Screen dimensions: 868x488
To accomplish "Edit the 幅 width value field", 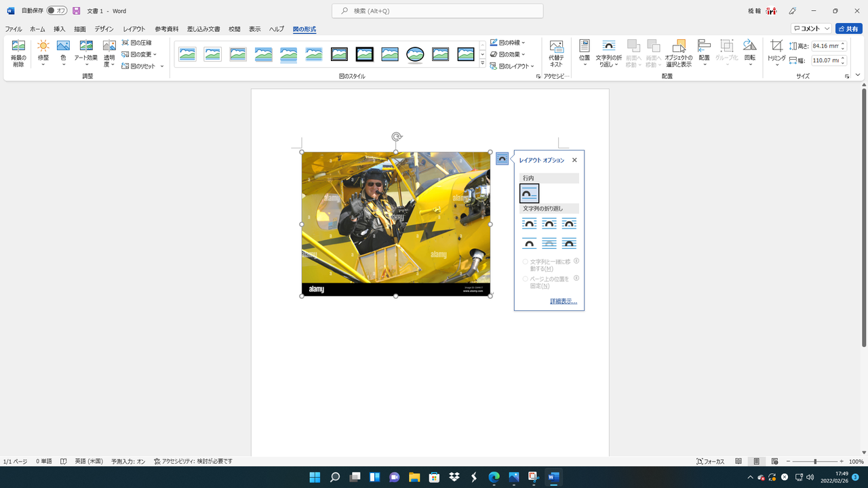I will pyautogui.click(x=825, y=60).
